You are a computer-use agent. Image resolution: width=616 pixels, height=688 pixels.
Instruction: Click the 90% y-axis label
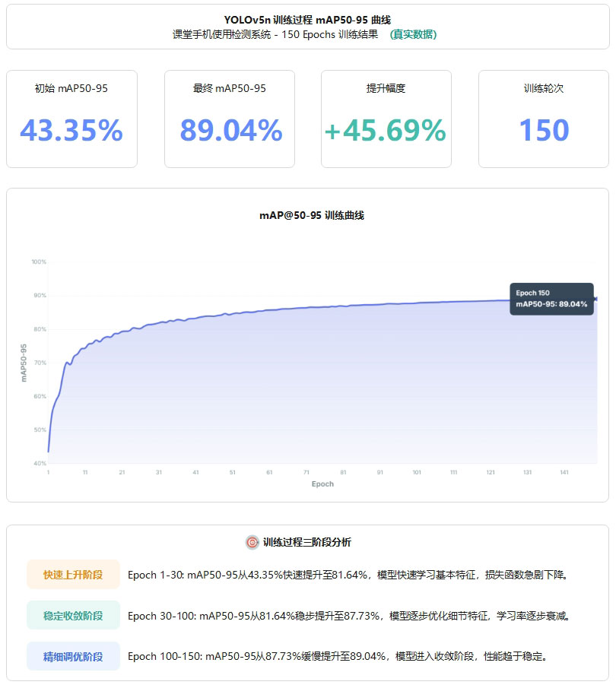coord(40,295)
